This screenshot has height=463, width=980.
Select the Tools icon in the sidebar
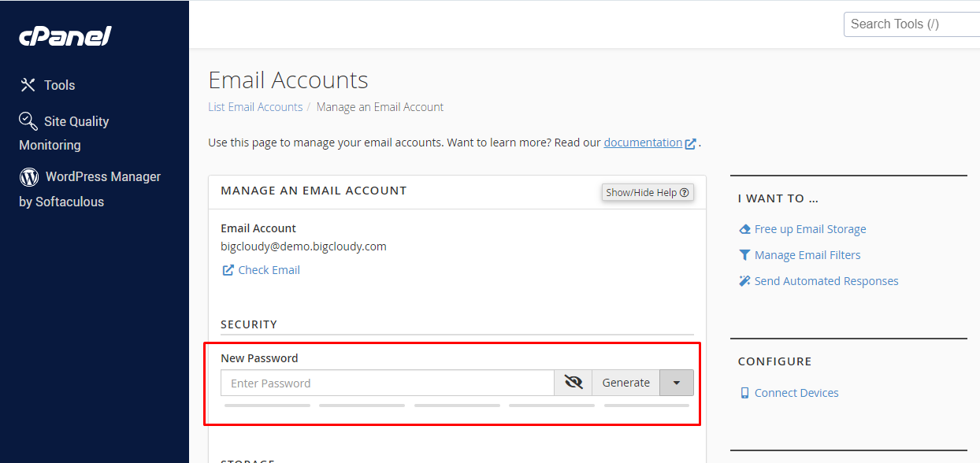pyautogui.click(x=28, y=84)
